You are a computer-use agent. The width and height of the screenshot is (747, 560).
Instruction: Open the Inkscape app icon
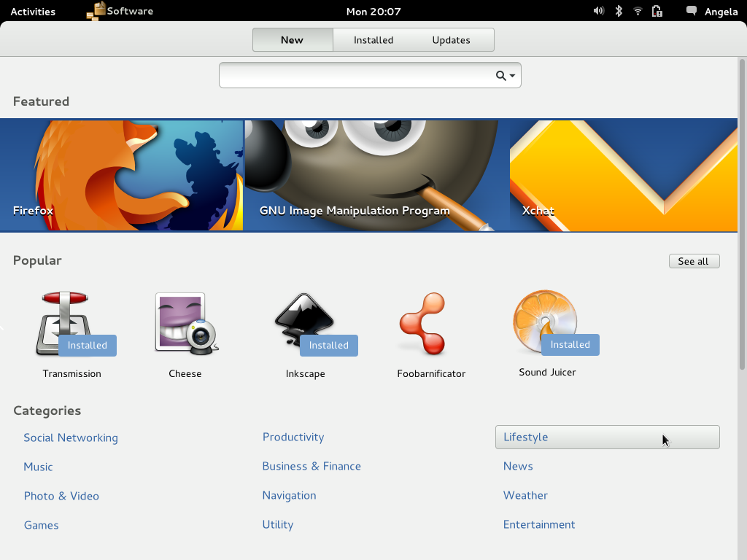305,324
